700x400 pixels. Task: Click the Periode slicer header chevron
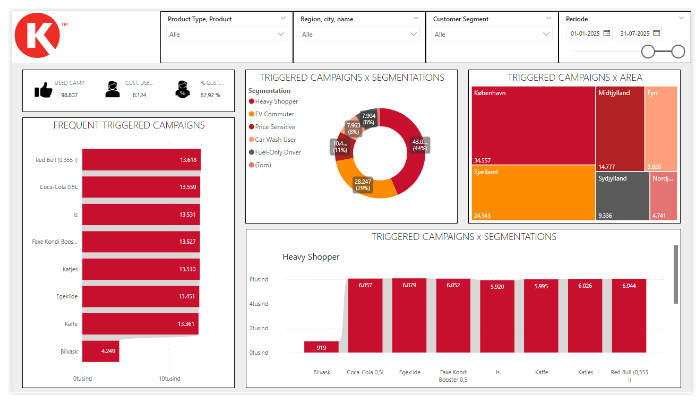(x=681, y=18)
